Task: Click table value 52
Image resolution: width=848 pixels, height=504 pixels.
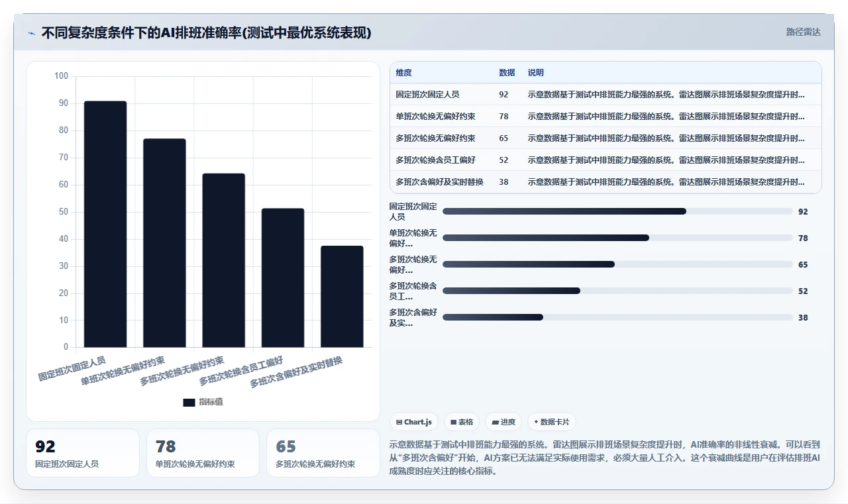Action: (503, 160)
